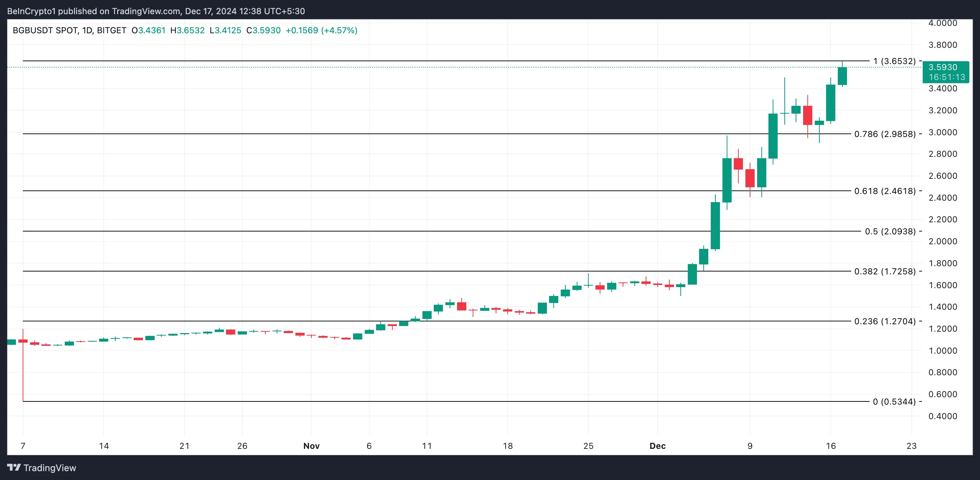Select the 0.786 (2.9858) Fibonacci label

pyautogui.click(x=885, y=134)
